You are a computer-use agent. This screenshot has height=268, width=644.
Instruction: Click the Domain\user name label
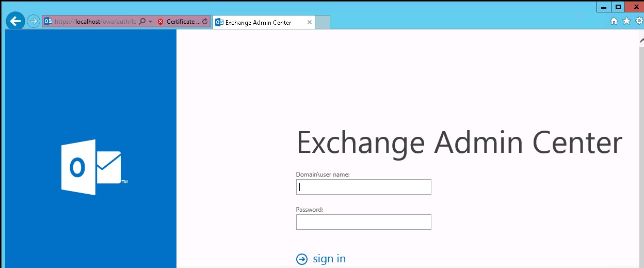click(x=323, y=175)
